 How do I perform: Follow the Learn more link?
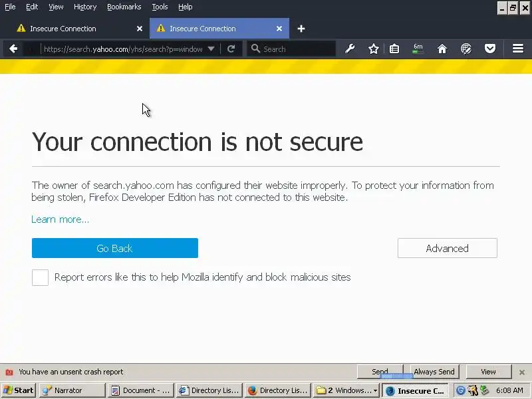(60, 219)
